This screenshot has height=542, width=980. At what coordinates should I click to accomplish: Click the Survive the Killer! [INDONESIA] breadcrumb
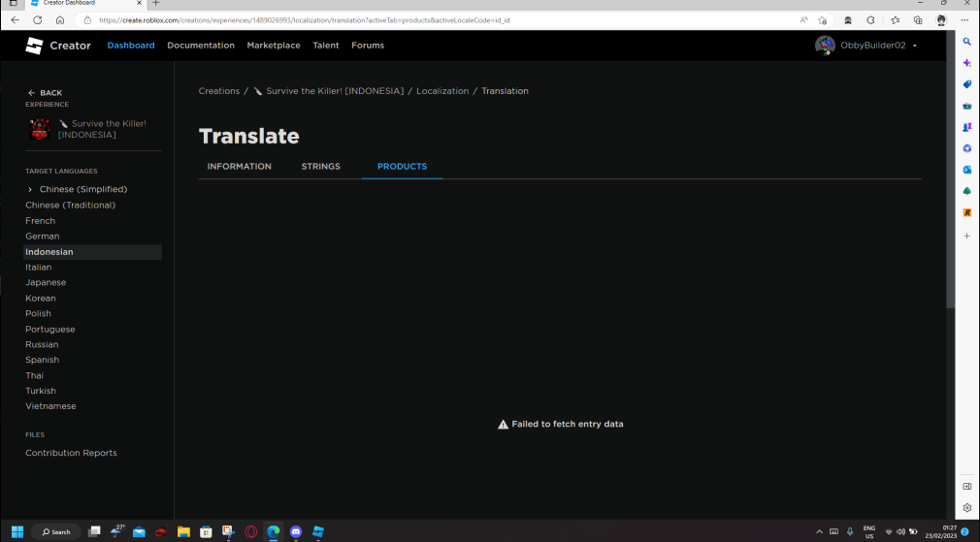(329, 91)
